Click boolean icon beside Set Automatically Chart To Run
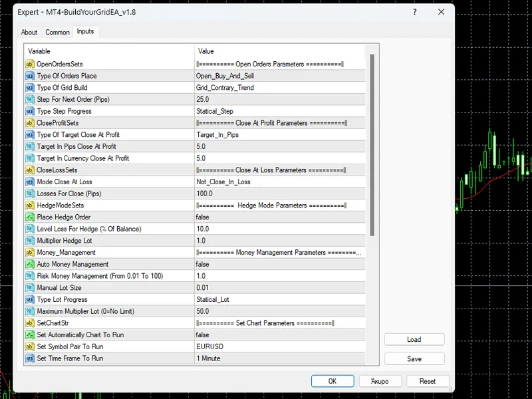This screenshot has width=532, height=399. coord(30,335)
